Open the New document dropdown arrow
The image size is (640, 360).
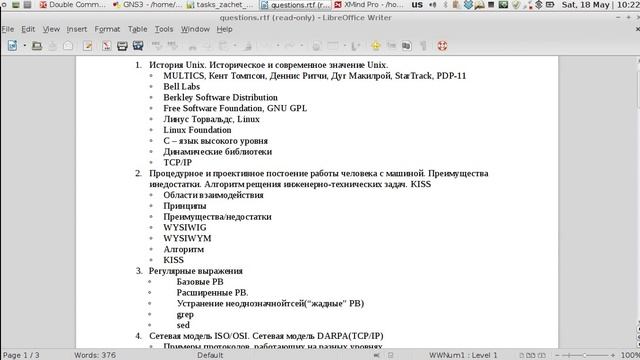(24, 46)
